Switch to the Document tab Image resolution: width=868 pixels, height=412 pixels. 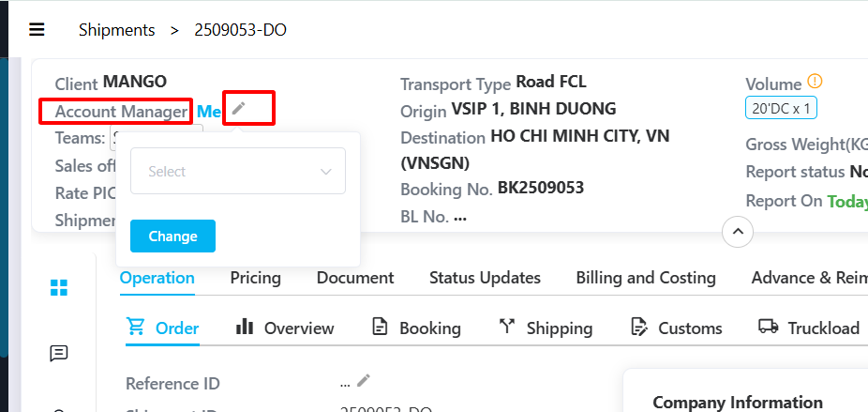point(355,278)
